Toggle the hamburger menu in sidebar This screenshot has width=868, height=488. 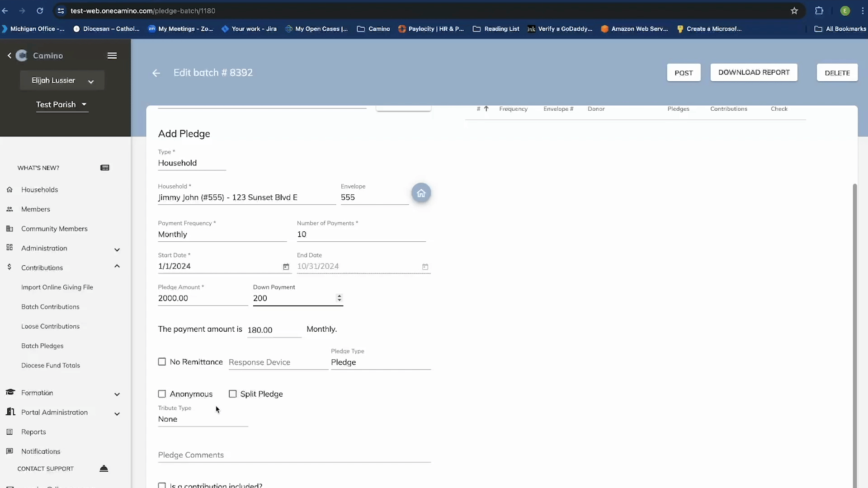(112, 56)
